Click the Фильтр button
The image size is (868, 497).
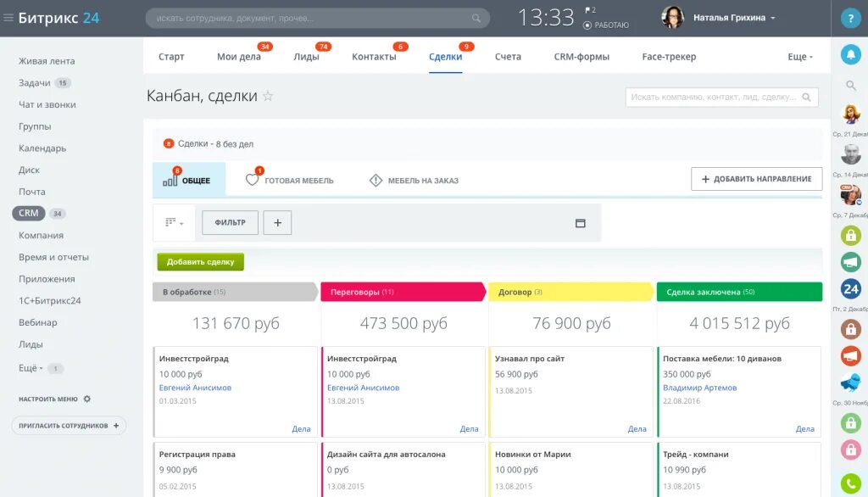(230, 223)
